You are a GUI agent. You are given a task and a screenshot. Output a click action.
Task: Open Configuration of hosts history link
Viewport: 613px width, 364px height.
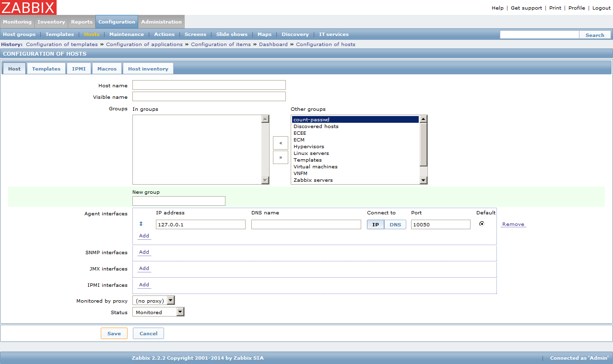pyautogui.click(x=326, y=44)
